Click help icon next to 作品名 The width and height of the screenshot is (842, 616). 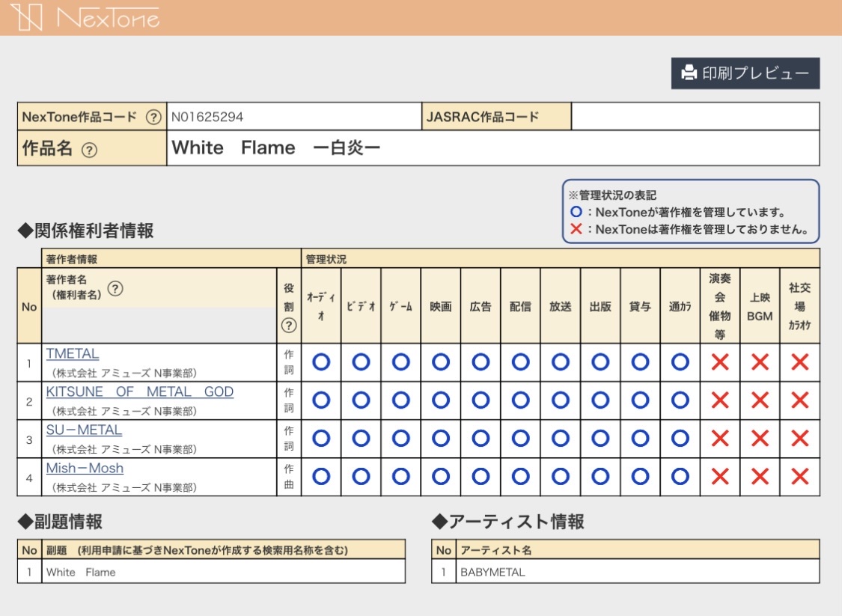coord(89,150)
